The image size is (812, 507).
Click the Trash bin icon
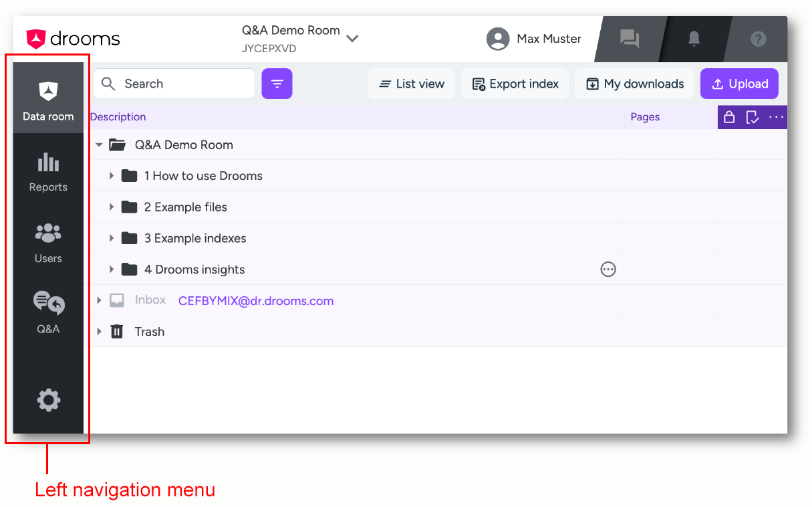tap(117, 332)
